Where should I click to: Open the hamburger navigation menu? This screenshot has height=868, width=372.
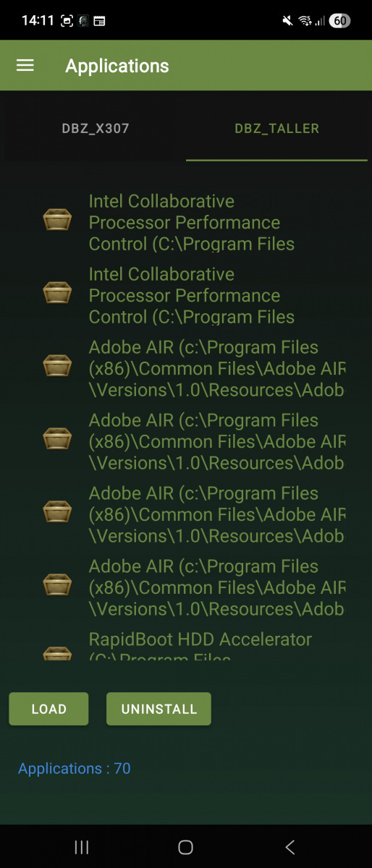click(x=25, y=66)
